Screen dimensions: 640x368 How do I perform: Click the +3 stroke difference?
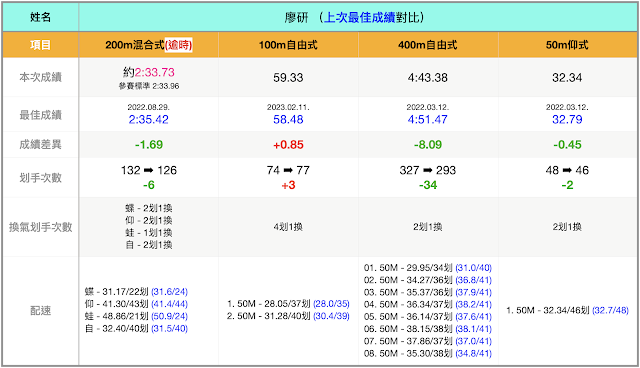(288, 185)
